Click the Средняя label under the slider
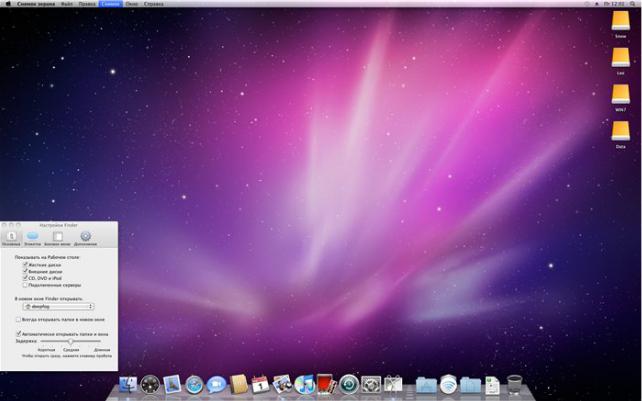Screen dimensions: 642x401 [x=71, y=350]
